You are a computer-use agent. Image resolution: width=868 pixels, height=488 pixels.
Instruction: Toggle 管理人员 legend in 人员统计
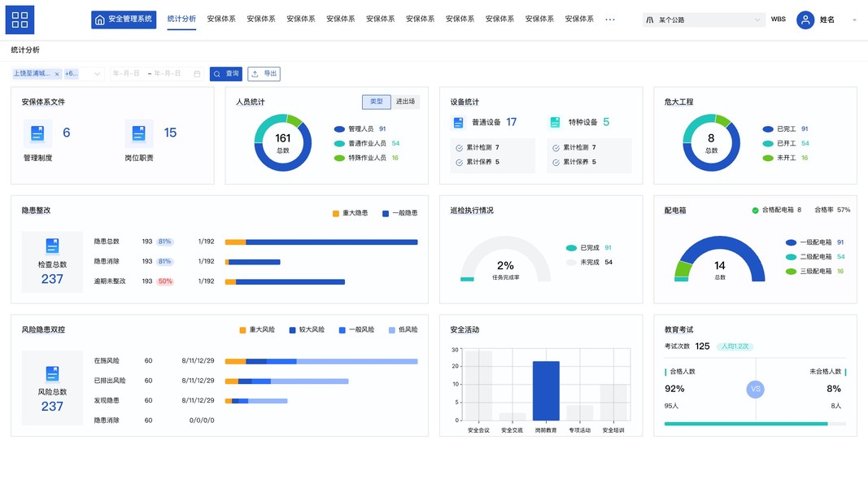click(x=360, y=129)
